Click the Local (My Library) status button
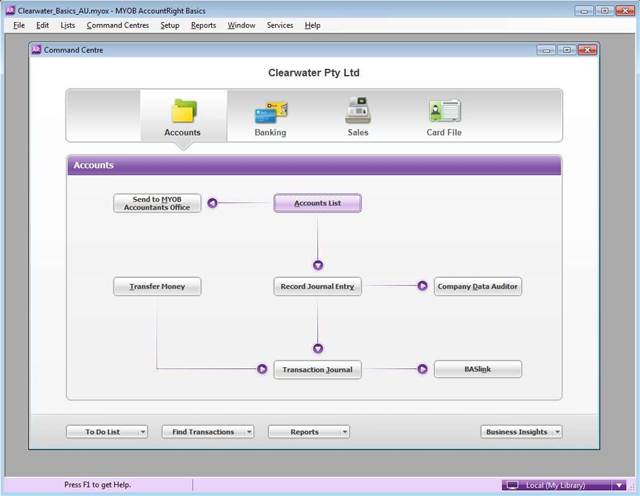This screenshot has height=496, width=640. pos(564,485)
